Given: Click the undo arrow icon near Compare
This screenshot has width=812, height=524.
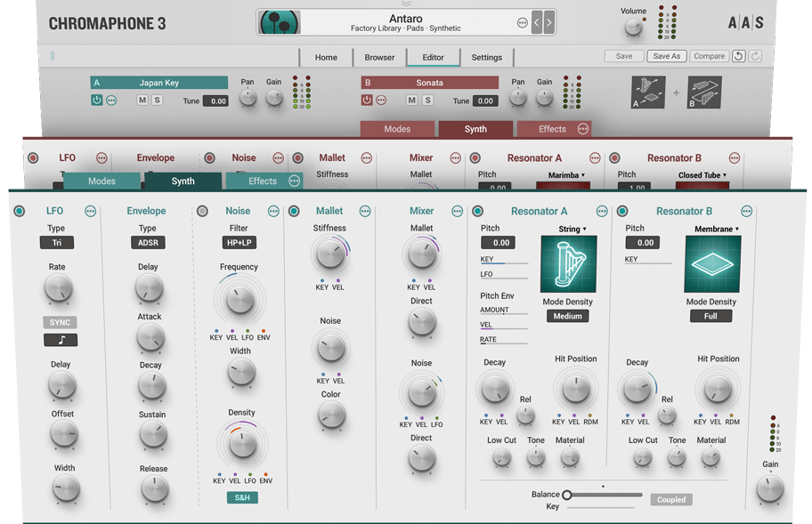Looking at the screenshot, I should [738, 56].
